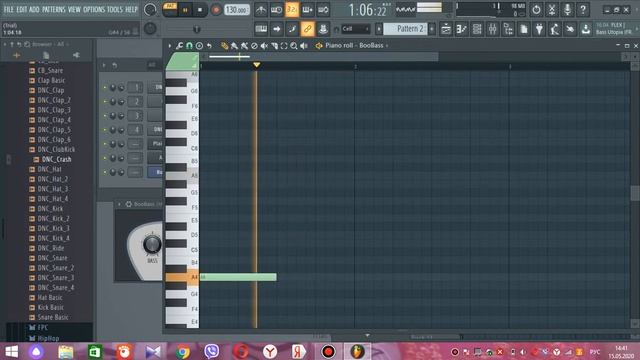Open the TOOLS menu

pyautogui.click(x=115, y=9)
